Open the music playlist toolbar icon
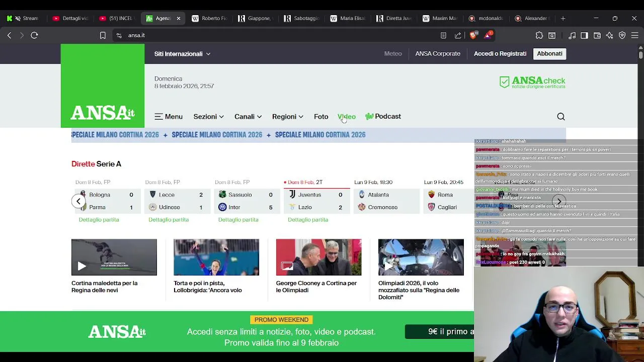644x362 pixels. (572, 35)
